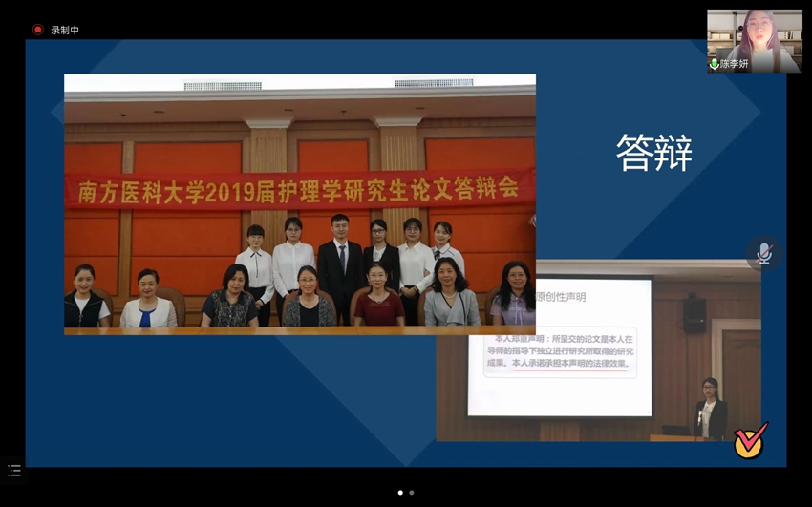Image resolution: width=812 pixels, height=507 pixels.
Task: Click the 答辩 slide title text
Action: click(x=654, y=153)
